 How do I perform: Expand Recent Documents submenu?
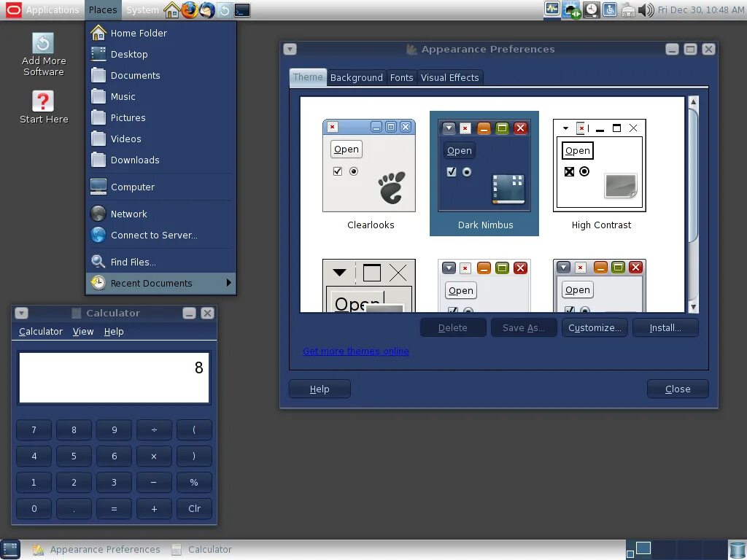coord(161,284)
